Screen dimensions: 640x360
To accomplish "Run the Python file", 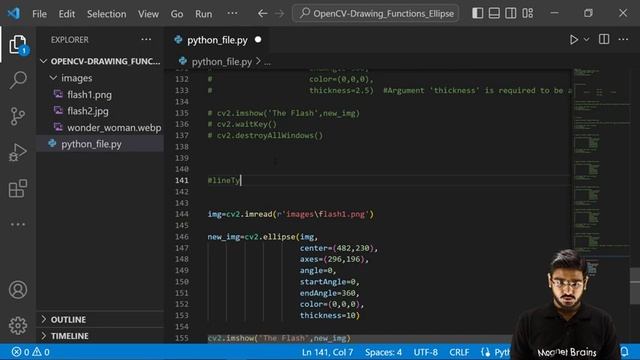I will click(x=573, y=40).
